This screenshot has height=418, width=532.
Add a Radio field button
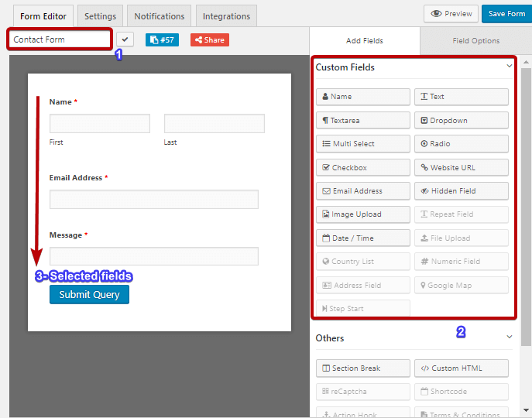(x=461, y=144)
